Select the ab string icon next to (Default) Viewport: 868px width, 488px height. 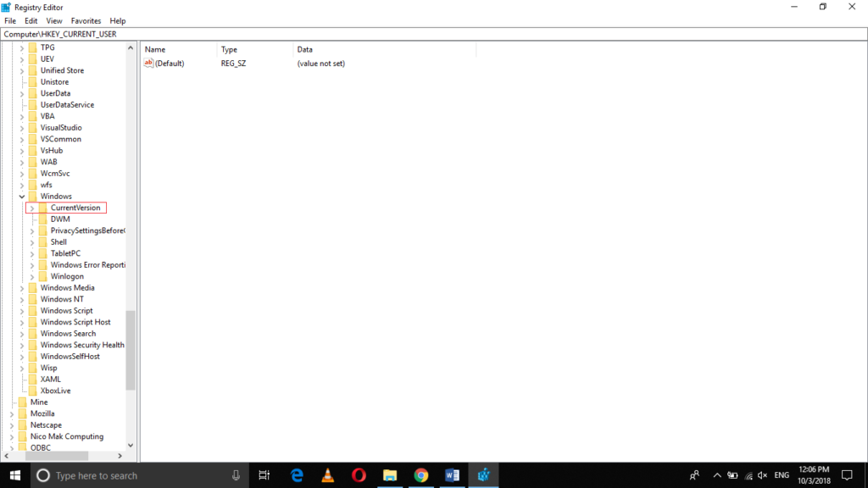149,63
